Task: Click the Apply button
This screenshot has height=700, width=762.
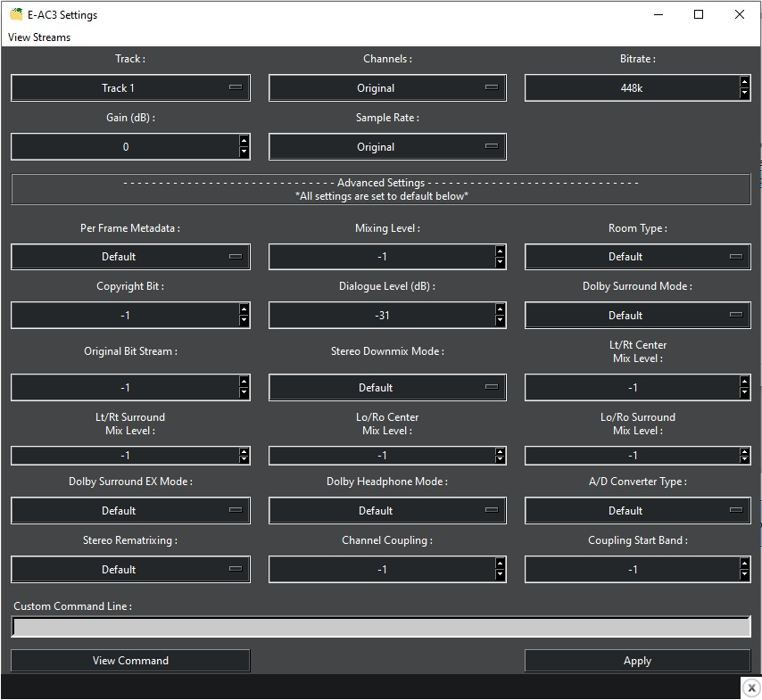Action: click(638, 661)
